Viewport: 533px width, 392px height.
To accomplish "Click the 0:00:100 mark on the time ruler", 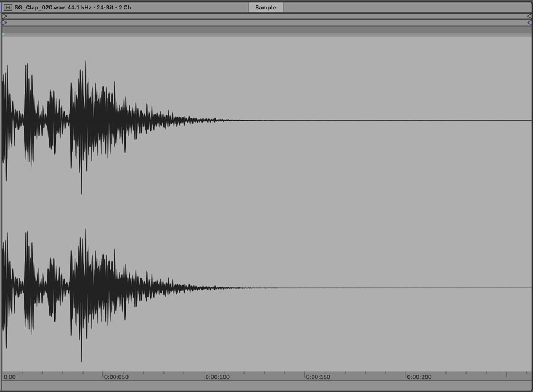I will (217, 377).
